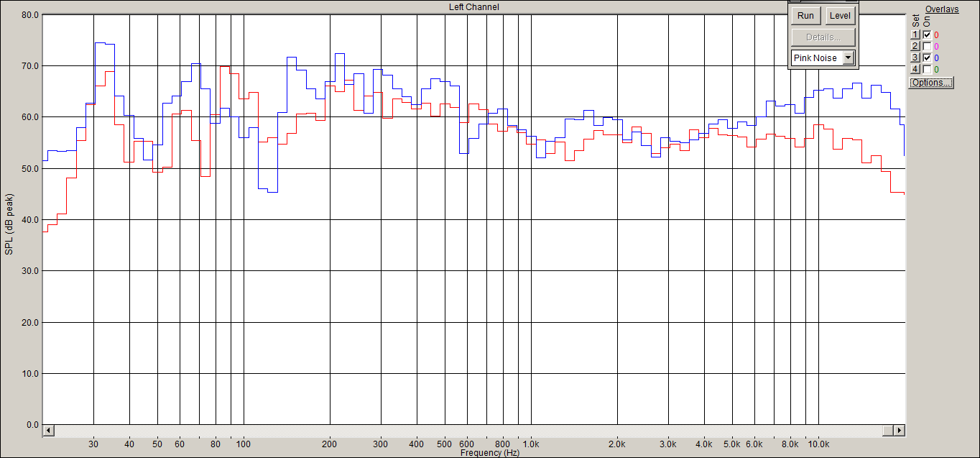The height and width of the screenshot is (458, 980).
Task: Store current trace with overlay Set 3 button
Action: [x=915, y=58]
